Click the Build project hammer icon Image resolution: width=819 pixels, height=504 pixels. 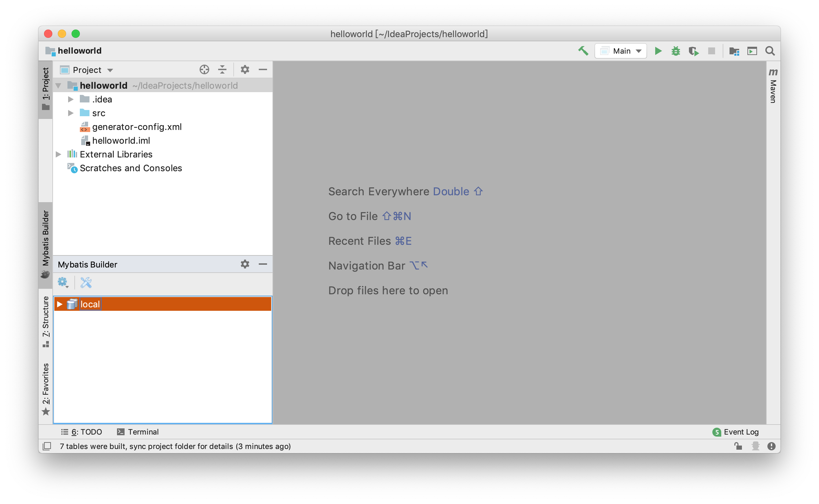click(583, 51)
